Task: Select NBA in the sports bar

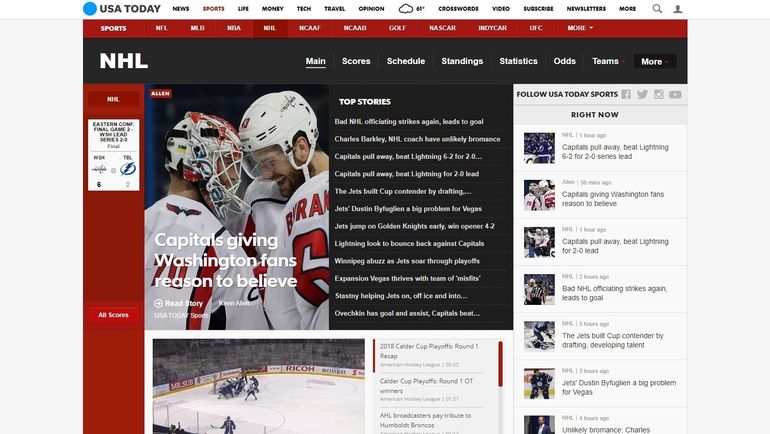Action: click(234, 28)
